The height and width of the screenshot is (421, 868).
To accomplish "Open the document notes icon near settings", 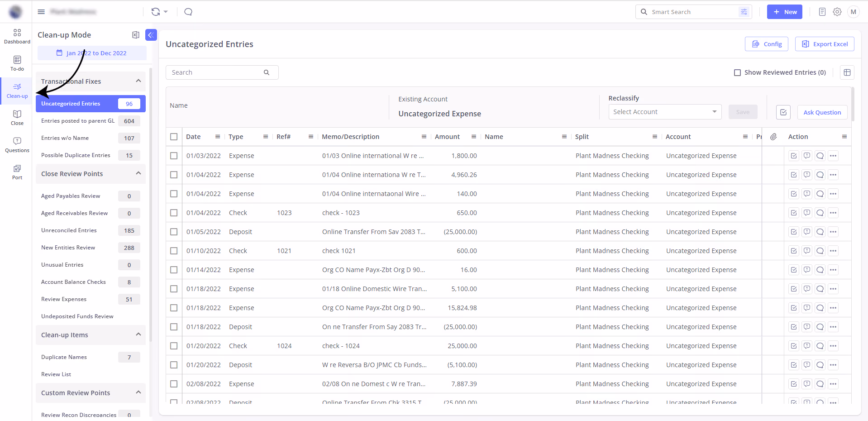I will pyautogui.click(x=822, y=12).
